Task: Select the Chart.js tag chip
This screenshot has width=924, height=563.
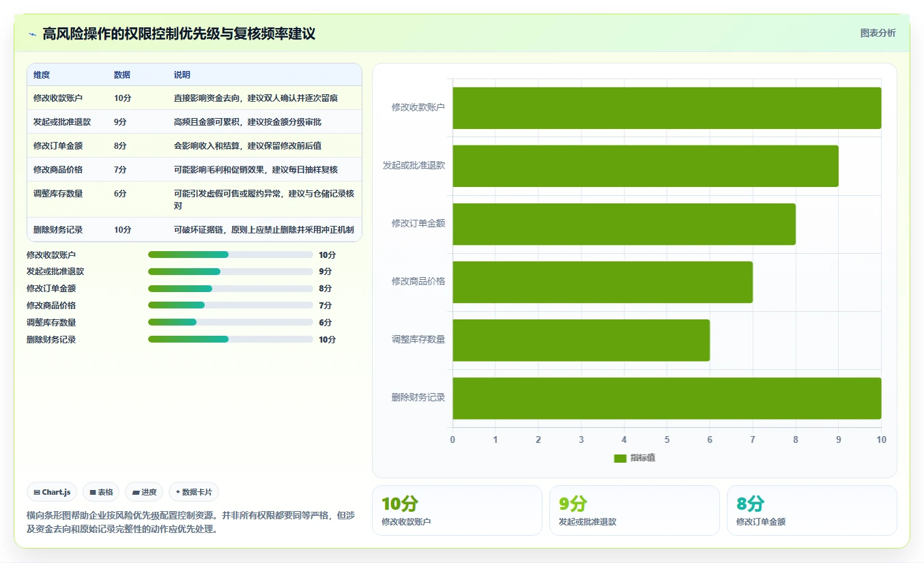Action: [52, 492]
